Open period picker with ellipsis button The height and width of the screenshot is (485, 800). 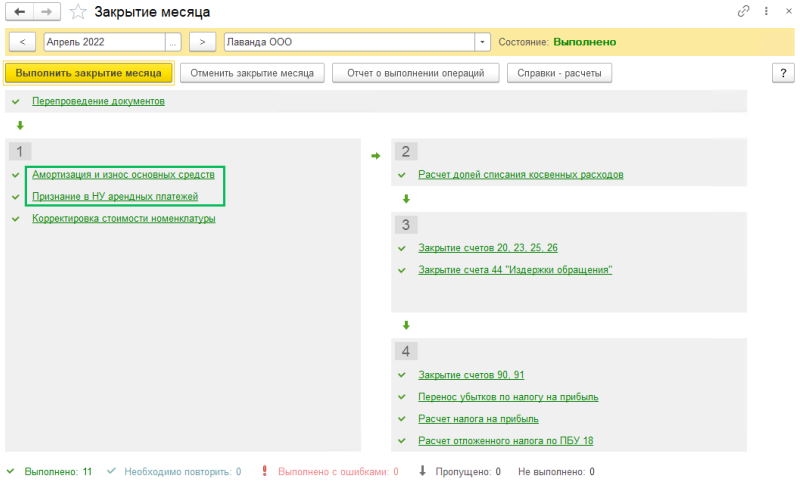coord(173,42)
